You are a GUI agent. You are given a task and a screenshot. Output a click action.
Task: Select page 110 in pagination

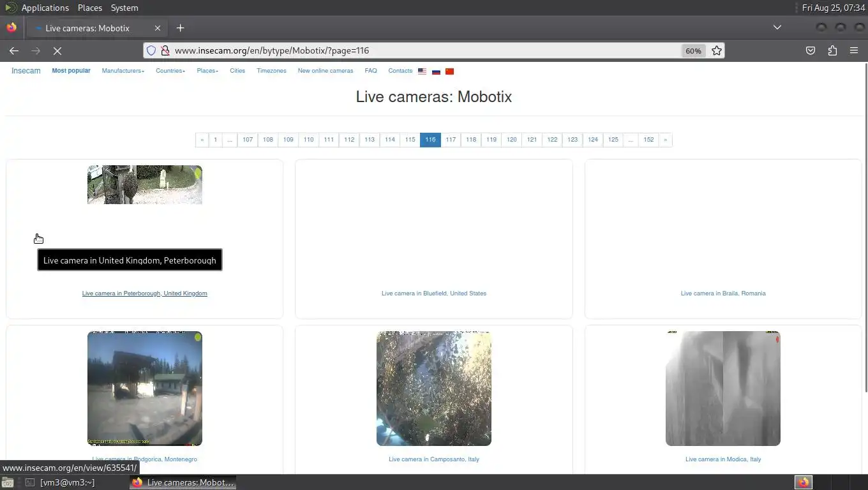tap(308, 140)
